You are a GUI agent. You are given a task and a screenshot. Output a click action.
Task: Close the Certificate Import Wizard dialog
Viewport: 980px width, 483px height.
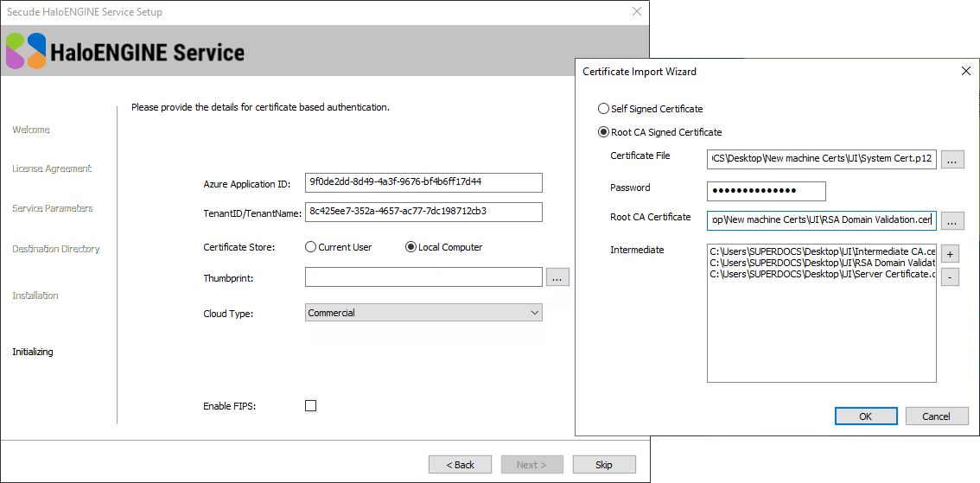tap(965, 72)
